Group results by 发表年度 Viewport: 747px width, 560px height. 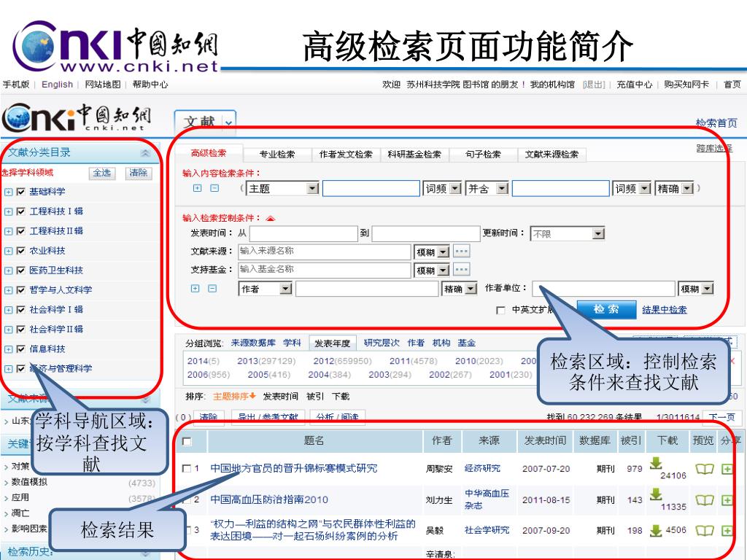332,343
